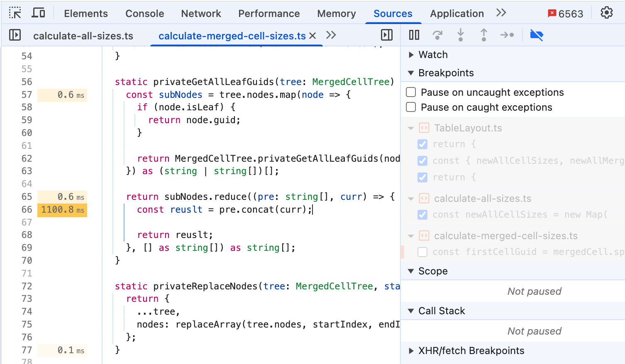625x364 pixels.
Task: Hide the debugger sidebar panel
Action: (x=386, y=35)
